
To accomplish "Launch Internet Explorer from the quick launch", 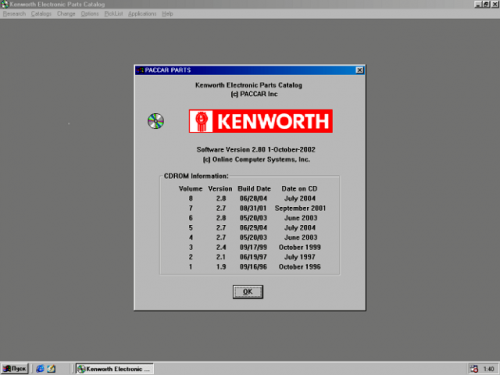I will (40, 369).
